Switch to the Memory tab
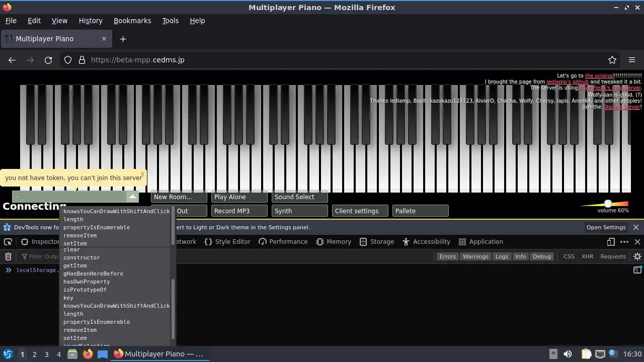Viewport: 644px width, 362px height. pos(334,242)
